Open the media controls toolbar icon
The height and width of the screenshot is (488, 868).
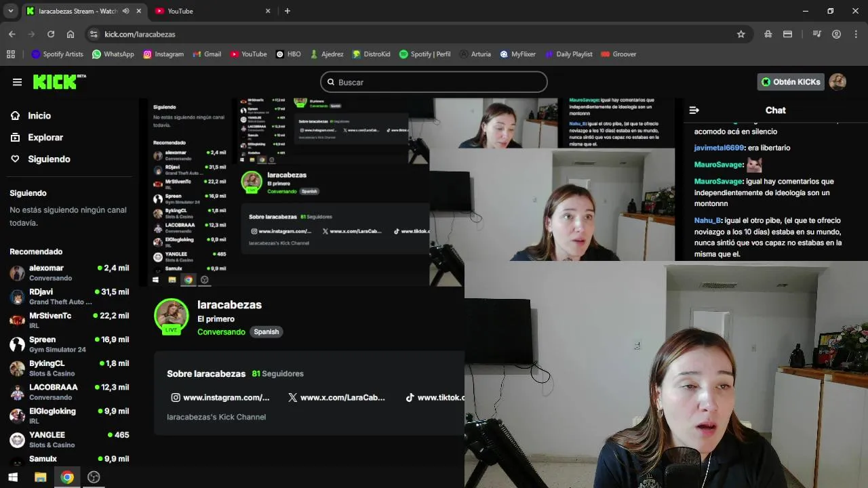[x=817, y=34]
